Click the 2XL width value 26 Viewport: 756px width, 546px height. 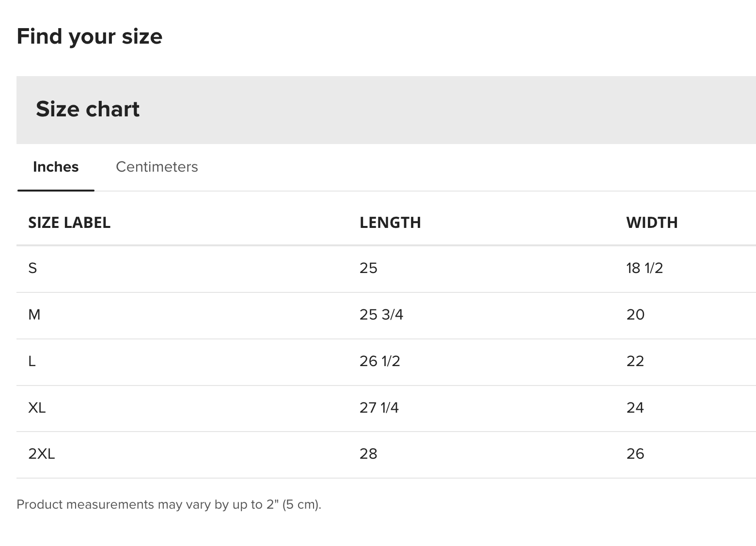pos(635,454)
